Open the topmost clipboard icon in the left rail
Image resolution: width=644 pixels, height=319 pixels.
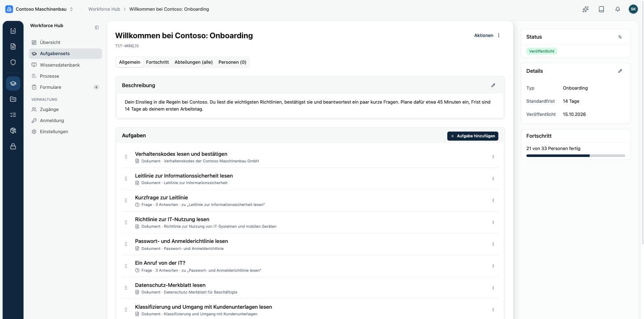point(13,31)
